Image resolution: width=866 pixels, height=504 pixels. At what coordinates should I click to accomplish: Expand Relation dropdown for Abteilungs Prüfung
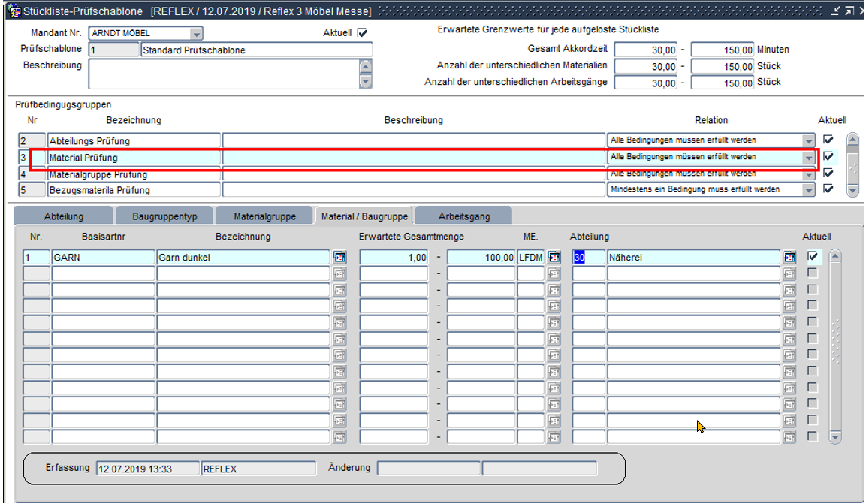[x=808, y=140]
